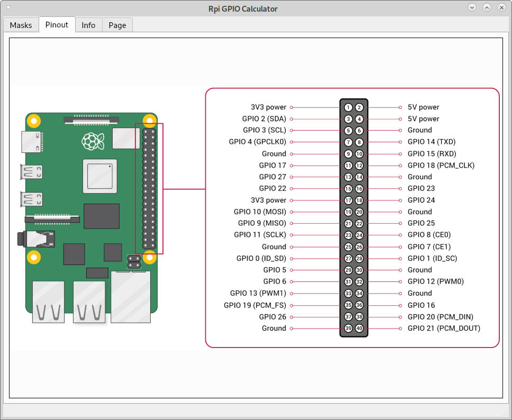Select pin 7 circle in the pinout
Viewport: 512px width, 420px height.
click(x=349, y=142)
